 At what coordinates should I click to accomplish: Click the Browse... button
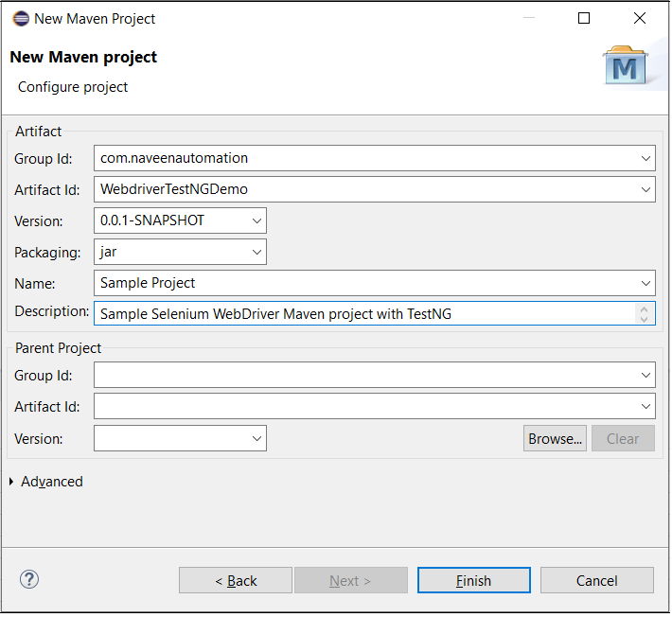coord(555,438)
